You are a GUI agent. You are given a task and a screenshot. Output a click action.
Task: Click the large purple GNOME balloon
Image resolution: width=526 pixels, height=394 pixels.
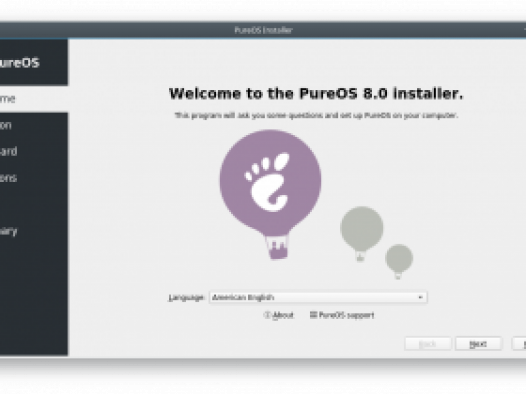click(x=270, y=183)
